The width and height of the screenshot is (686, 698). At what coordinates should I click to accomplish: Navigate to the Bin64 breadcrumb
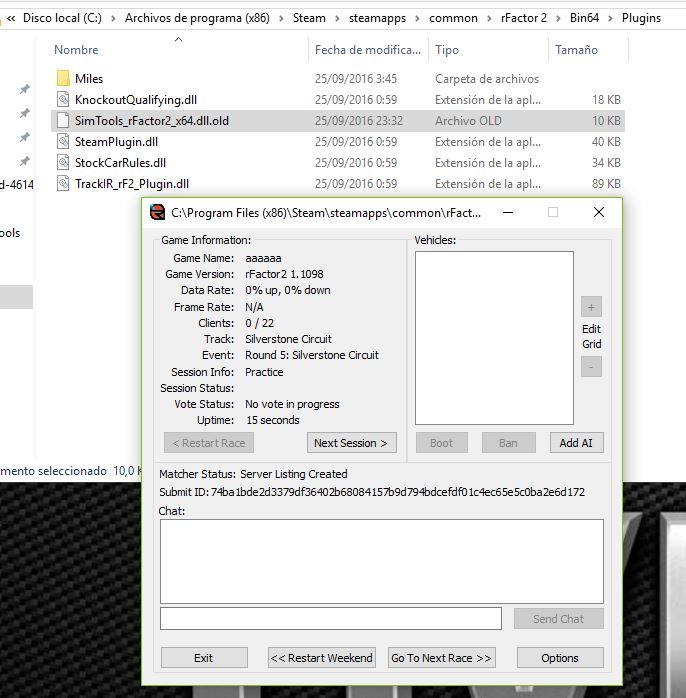coord(584,18)
